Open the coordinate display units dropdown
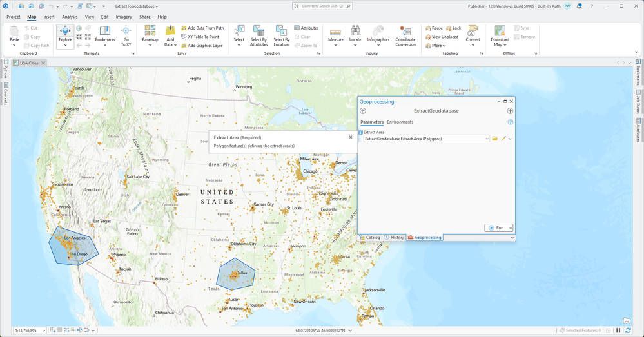This screenshot has height=337, width=644. (350, 331)
